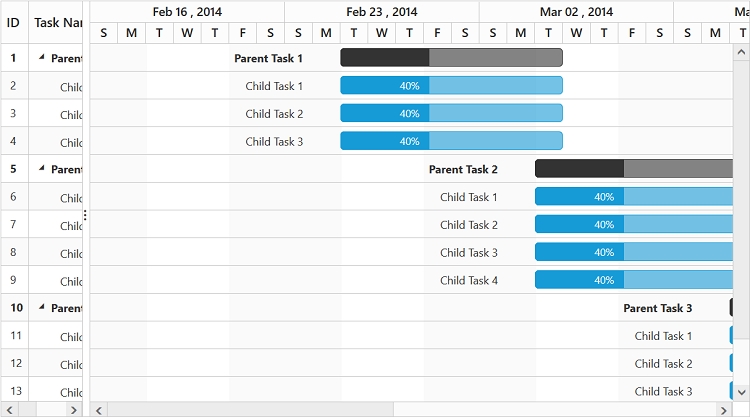Click right arrow of grid horizontal scrollbar
This screenshot has height=417, width=750.
point(73,409)
